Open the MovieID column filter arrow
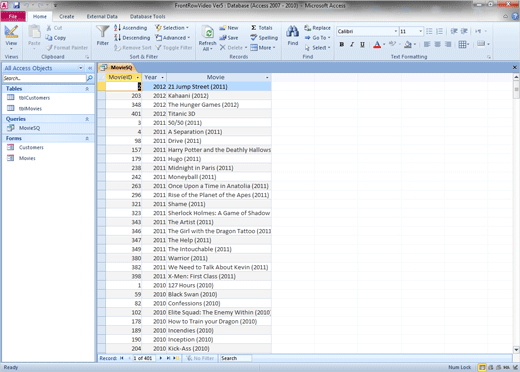 point(137,77)
